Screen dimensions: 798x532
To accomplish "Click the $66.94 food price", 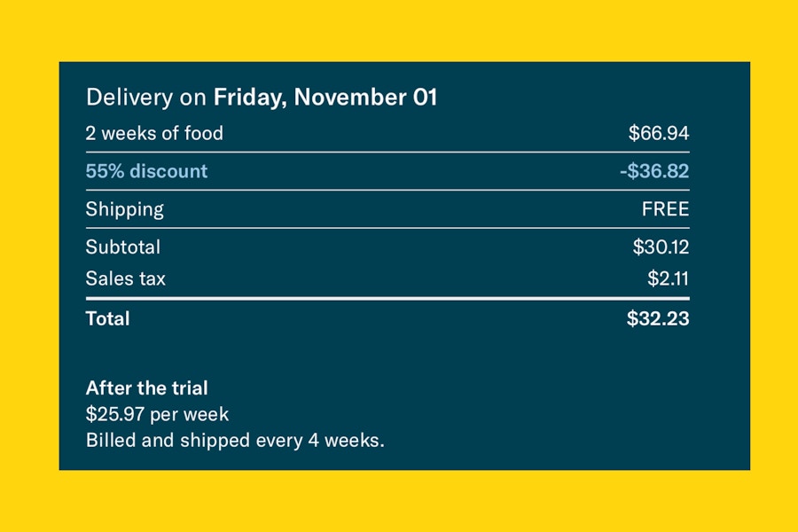I will point(659,133).
